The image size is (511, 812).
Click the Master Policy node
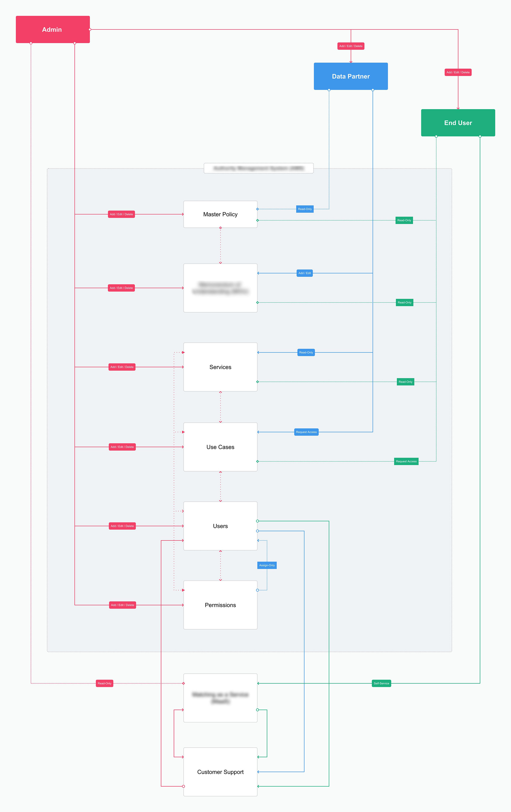[x=220, y=214]
